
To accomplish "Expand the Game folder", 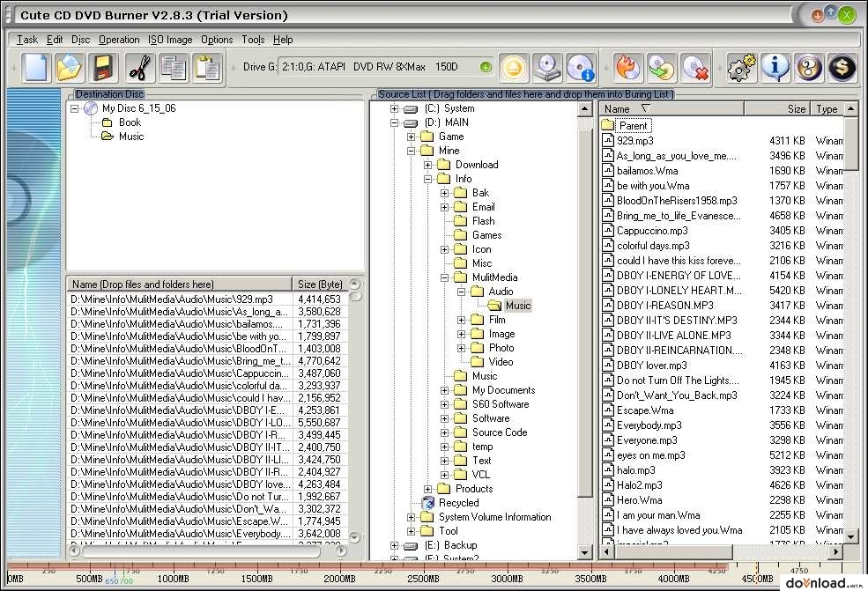I will coord(411,137).
